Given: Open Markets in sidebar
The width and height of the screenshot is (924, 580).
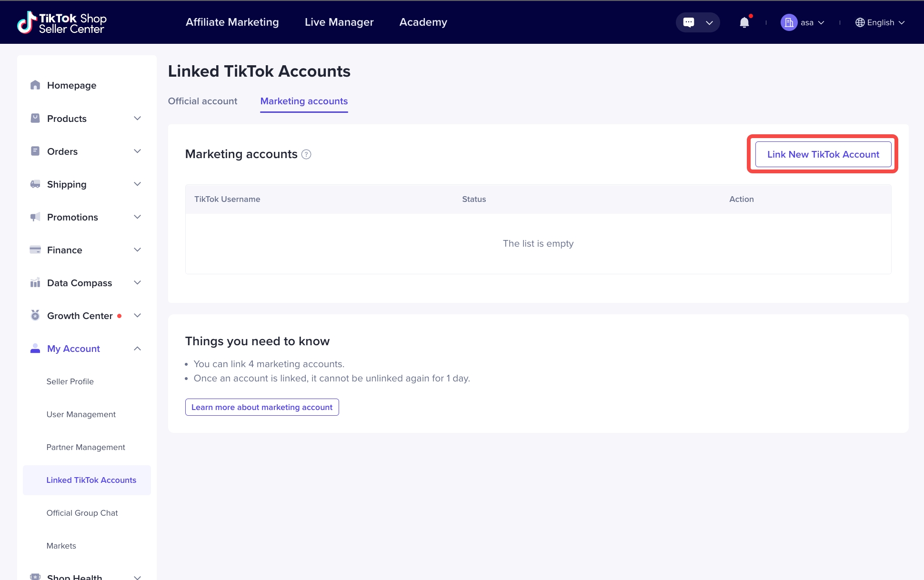Looking at the screenshot, I should point(61,546).
